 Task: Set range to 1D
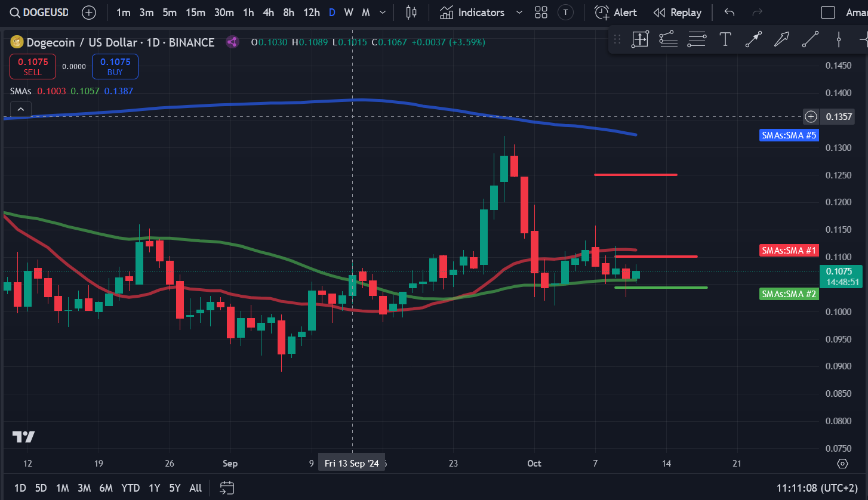pos(20,488)
